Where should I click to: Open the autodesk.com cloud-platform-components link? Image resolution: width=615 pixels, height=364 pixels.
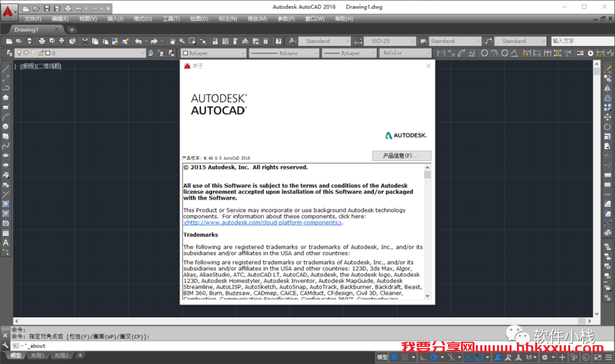point(263,222)
